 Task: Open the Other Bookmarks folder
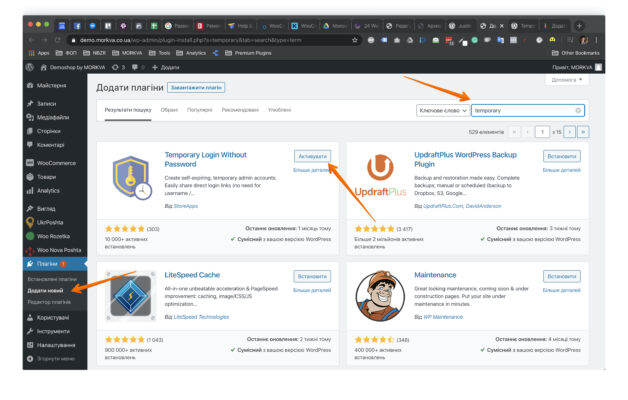coord(576,53)
